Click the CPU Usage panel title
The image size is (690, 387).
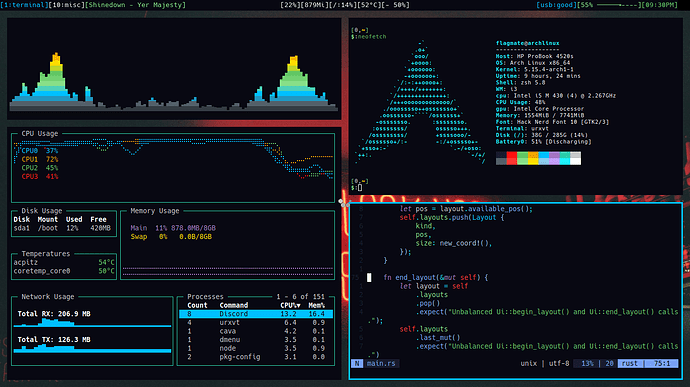pyautogui.click(x=40, y=133)
